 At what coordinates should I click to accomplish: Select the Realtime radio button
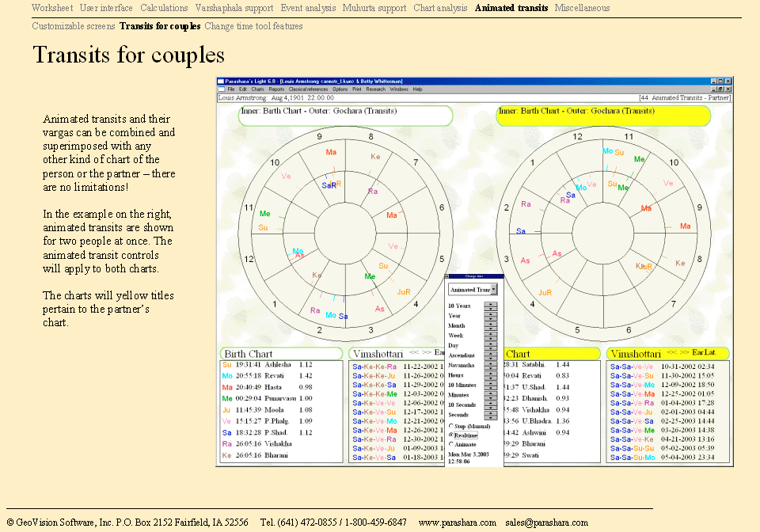(450, 435)
